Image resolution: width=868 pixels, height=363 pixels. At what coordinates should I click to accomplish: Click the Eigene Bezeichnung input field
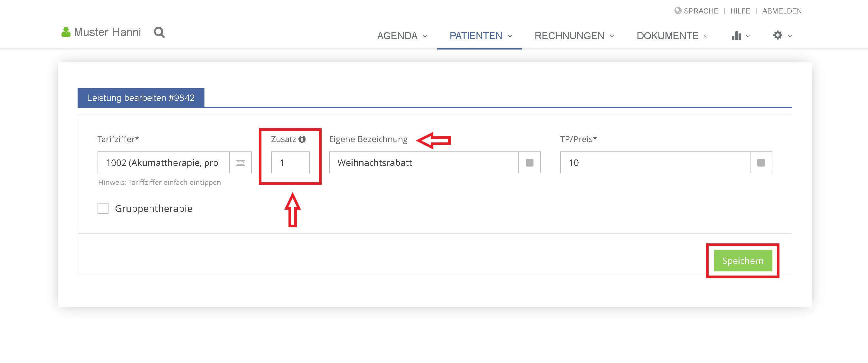pos(424,163)
